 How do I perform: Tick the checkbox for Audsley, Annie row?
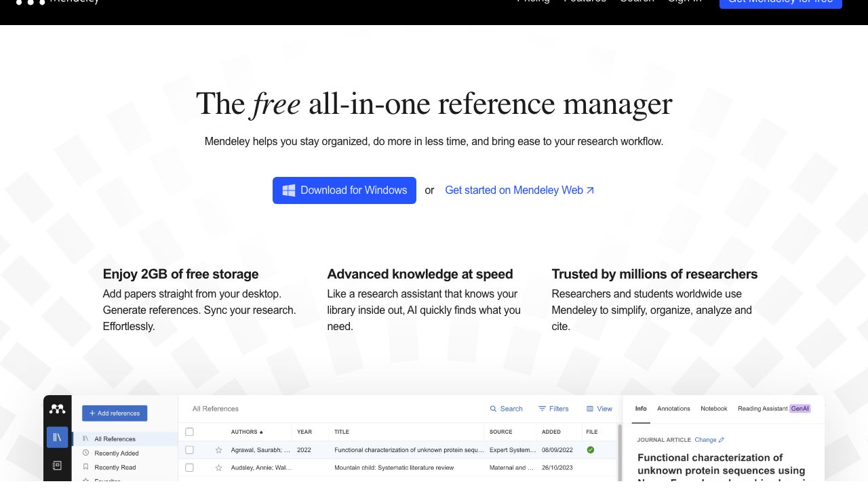(189, 468)
